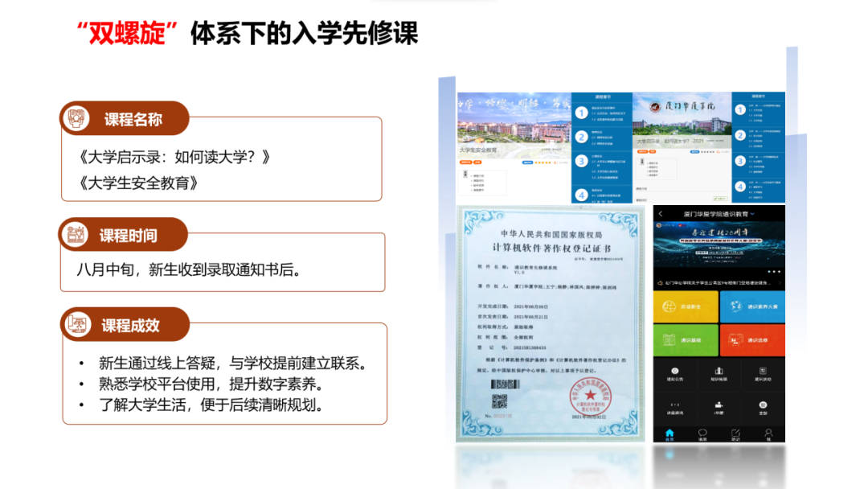Click the 课程成效 header icon
The image size is (868, 489).
78,325
